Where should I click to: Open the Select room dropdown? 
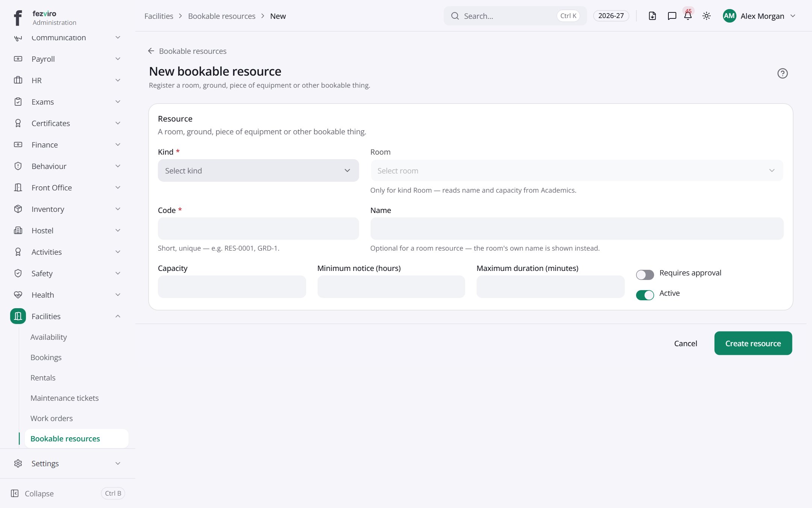point(577,170)
